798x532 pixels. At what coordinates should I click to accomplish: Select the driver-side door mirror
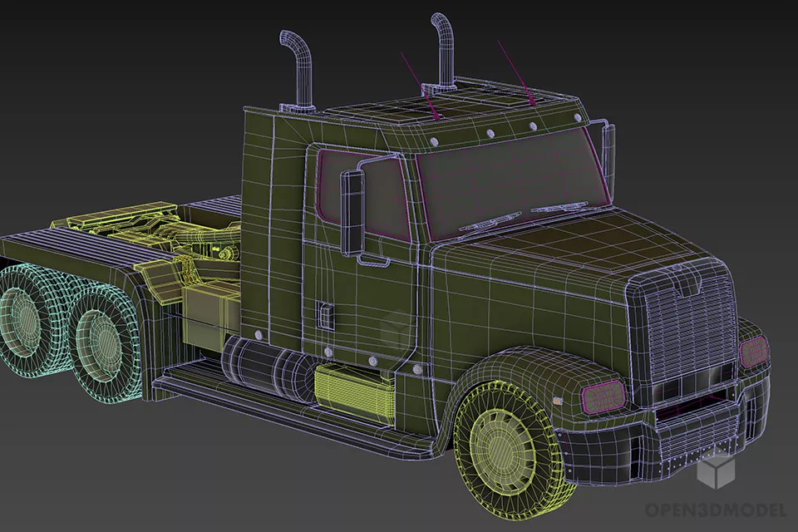click(x=352, y=213)
